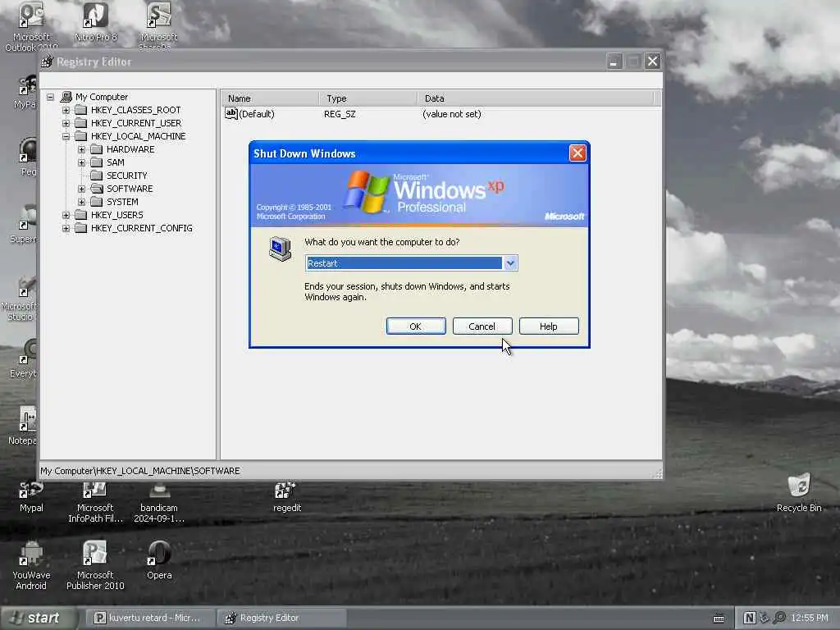Click the taskbar clock showing 12:55 PM
Image resolution: width=840 pixels, height=630 pixels.
tap(809, 619)
